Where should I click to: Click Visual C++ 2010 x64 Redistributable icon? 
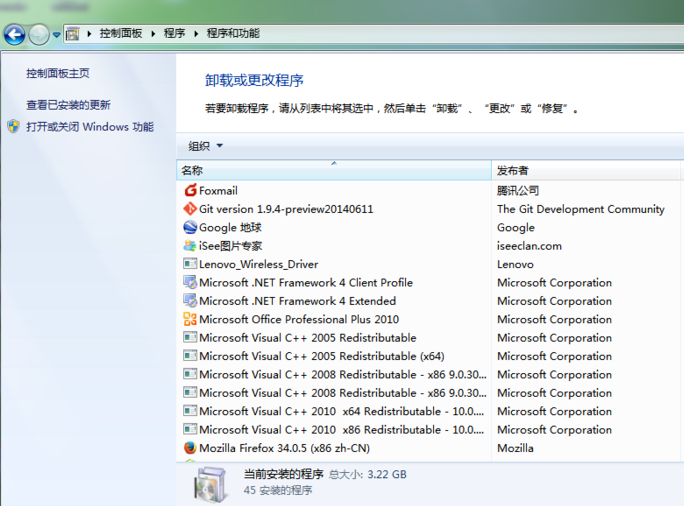click(x=190, y=411)
